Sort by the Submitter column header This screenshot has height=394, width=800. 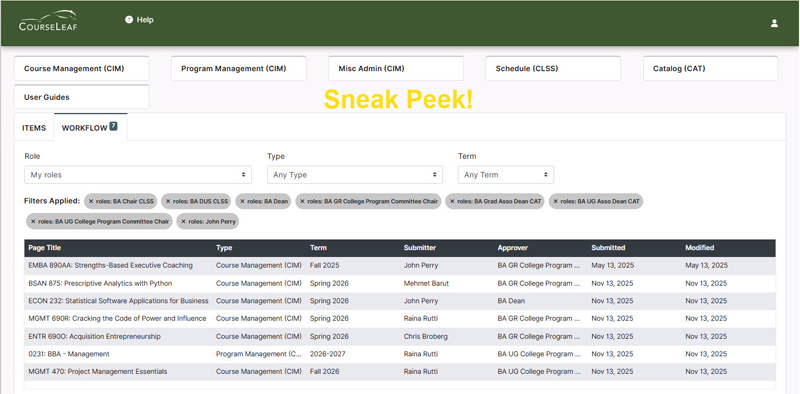click(420, 248)
